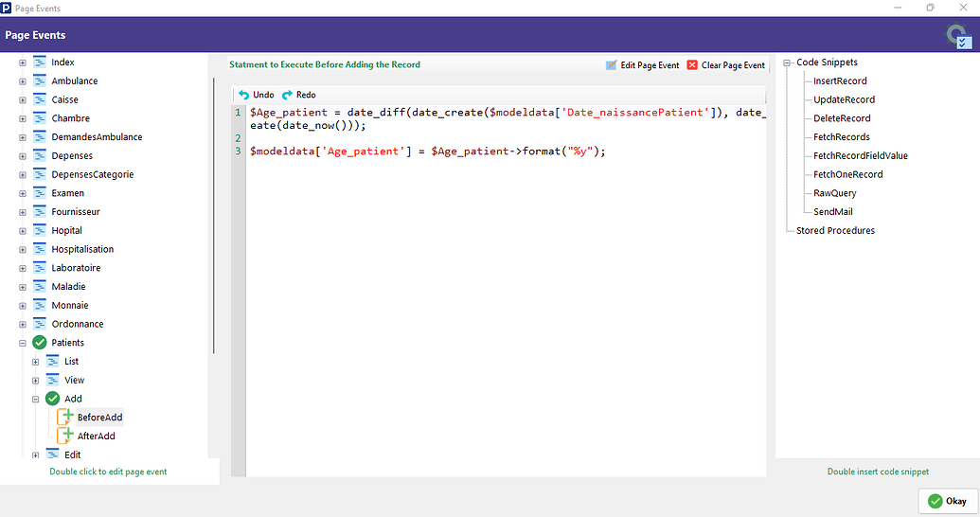Collapse the Patients tree node
The height and width of the screenshot is (517, 980).
pyautogui.click(x=23, y=343)
